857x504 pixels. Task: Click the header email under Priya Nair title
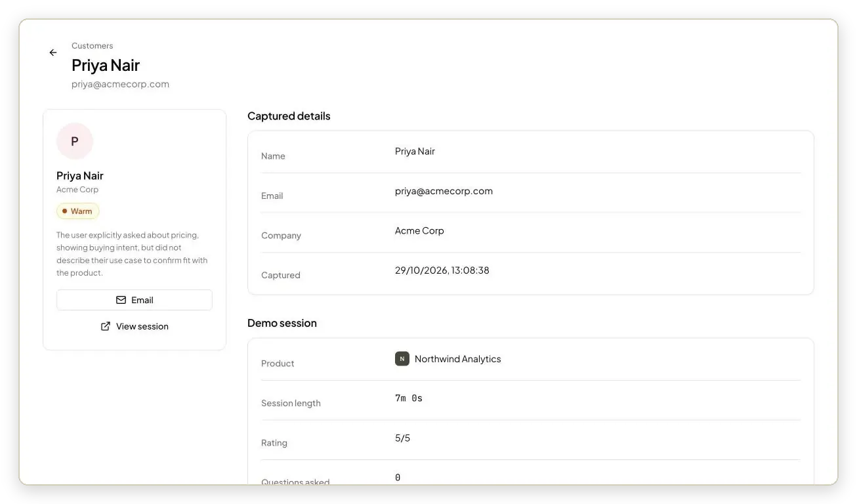[120, 84]
